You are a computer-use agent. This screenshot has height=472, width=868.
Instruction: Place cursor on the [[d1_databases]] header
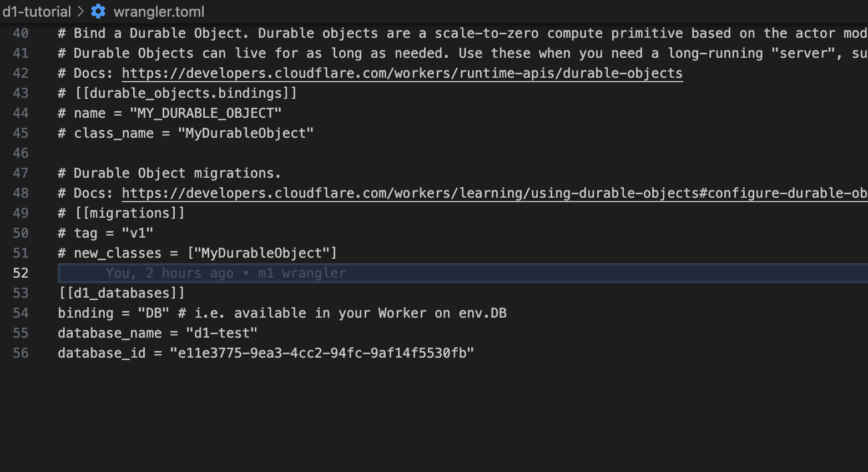[x=122, y=293]
